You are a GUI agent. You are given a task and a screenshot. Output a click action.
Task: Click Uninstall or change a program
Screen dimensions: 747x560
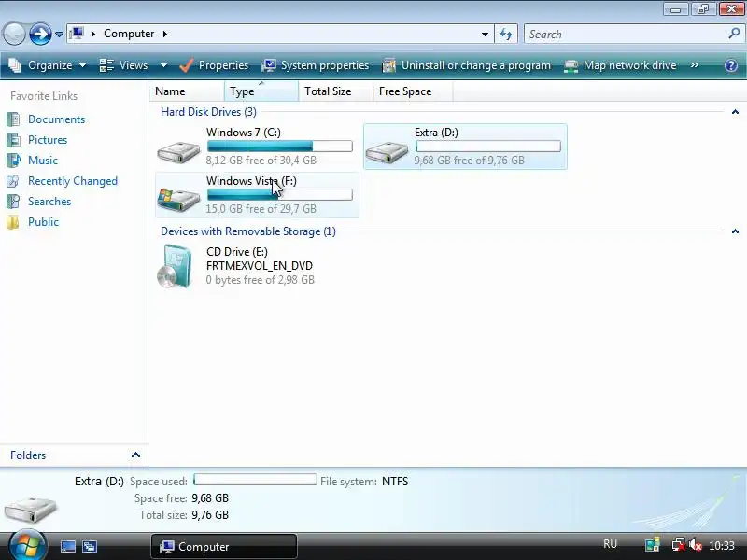pyautogui.click(x=466, y=65)
